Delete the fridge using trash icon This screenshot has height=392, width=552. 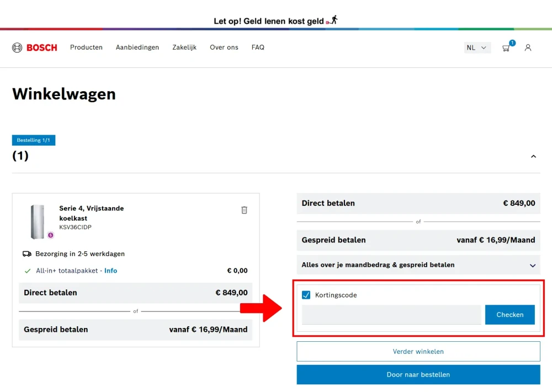tap(244, 210)
